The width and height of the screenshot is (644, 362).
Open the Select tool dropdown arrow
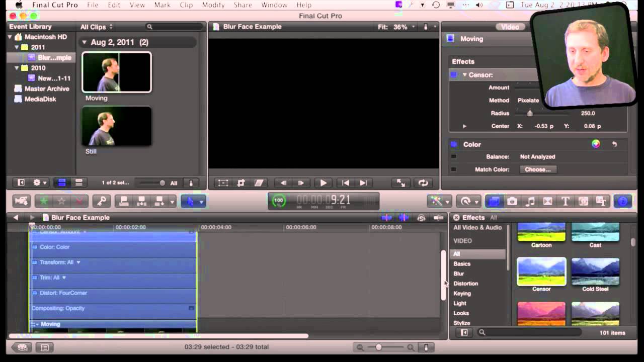[x=201, y=202]
